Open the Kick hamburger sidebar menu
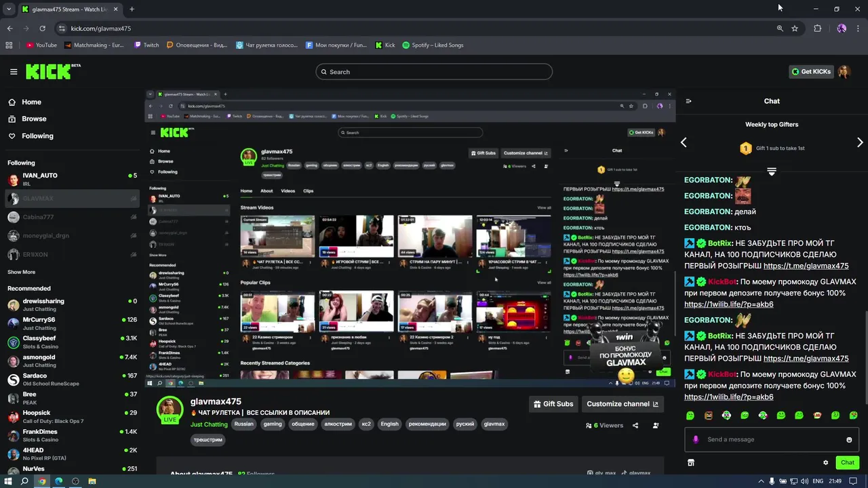The width and height of the screenshot is (868, 488). coord(14,72)
